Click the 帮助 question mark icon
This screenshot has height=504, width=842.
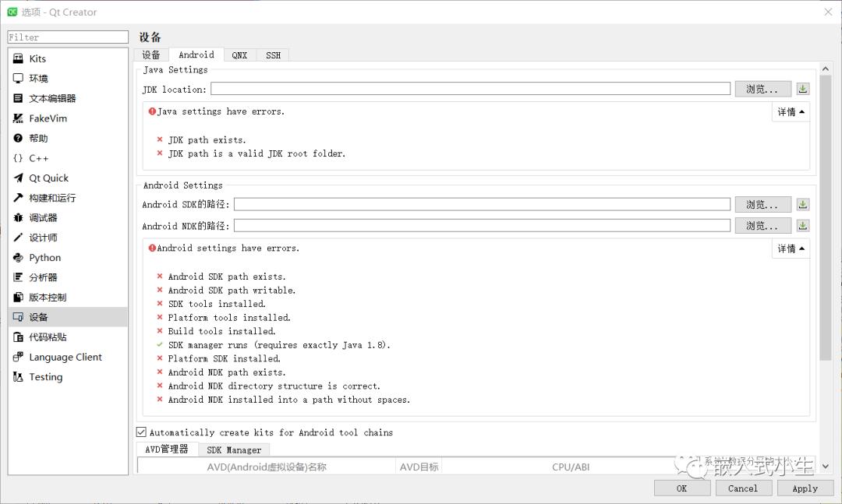(18, 138)
